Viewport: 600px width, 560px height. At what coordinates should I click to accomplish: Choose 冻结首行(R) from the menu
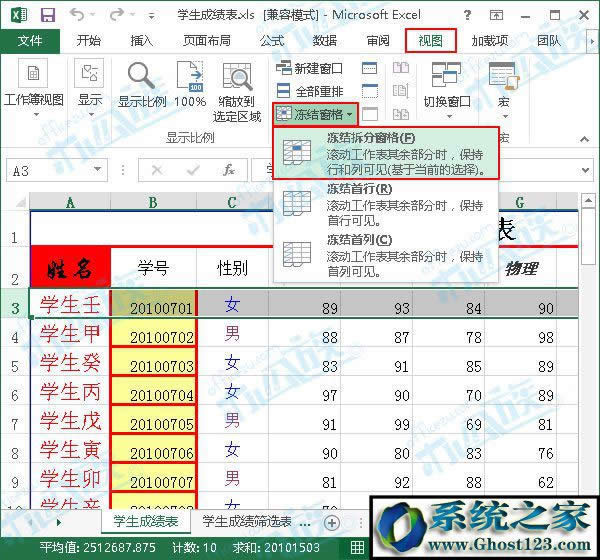click(x=386, y=204)
